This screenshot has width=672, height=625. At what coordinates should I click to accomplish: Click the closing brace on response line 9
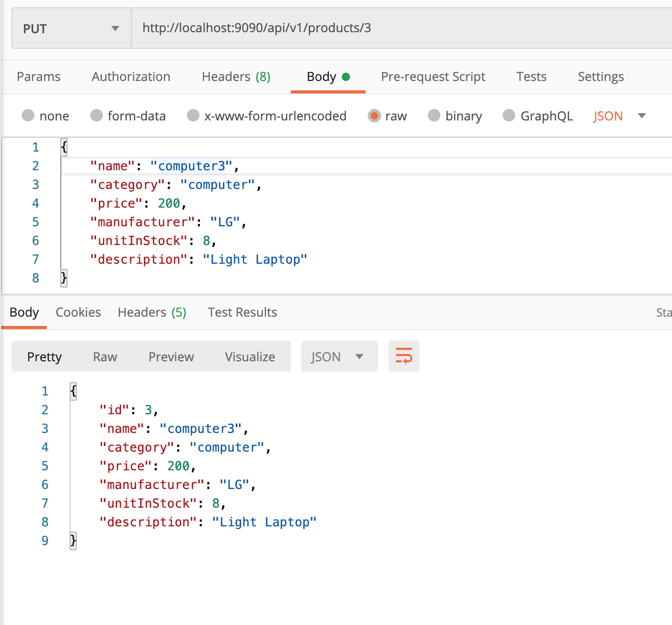click(x=73, y=541)
